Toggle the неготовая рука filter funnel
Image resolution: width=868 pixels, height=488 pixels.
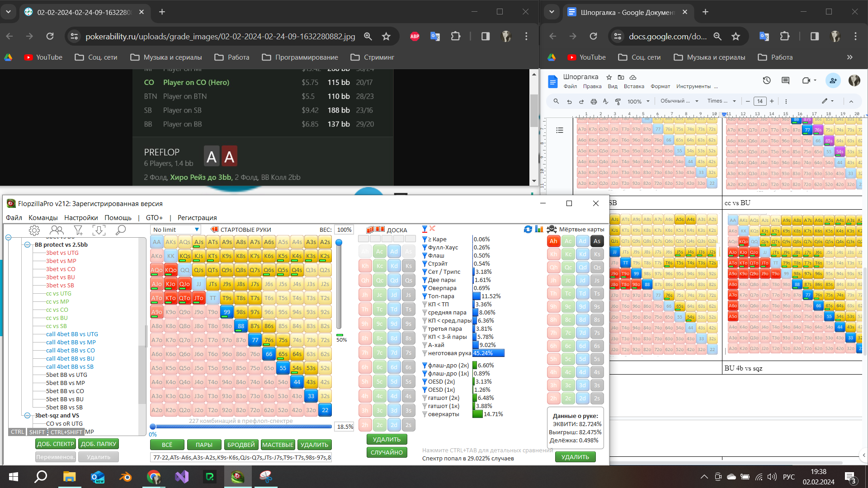(425, 353)
